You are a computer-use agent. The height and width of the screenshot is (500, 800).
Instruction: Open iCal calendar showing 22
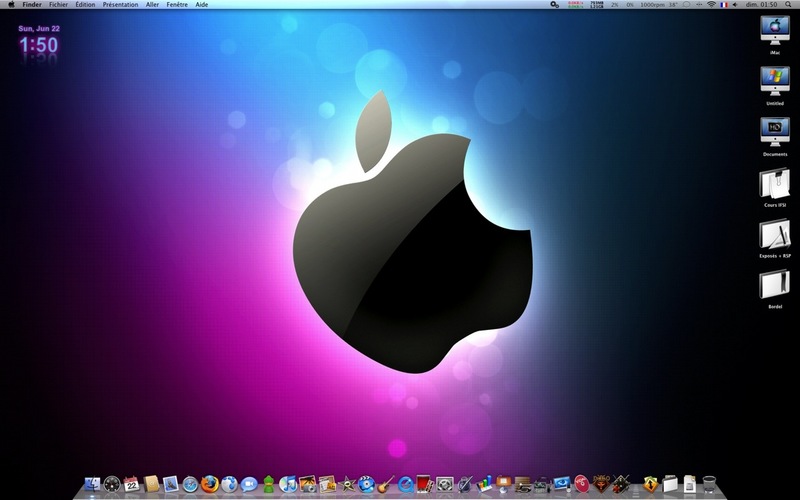coord(132,484)
